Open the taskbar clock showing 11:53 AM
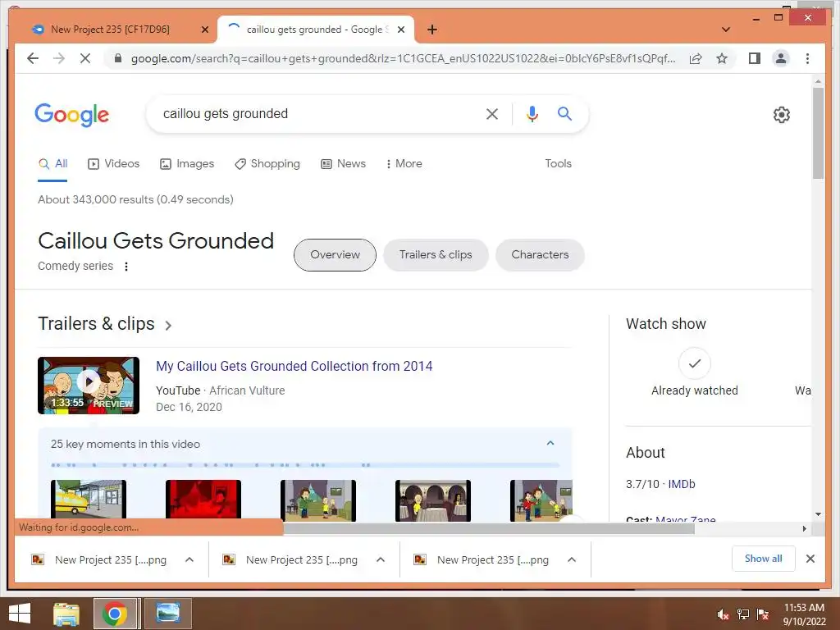Image resolution: width=840 pixels, height=630 pixels. [804, 614]
